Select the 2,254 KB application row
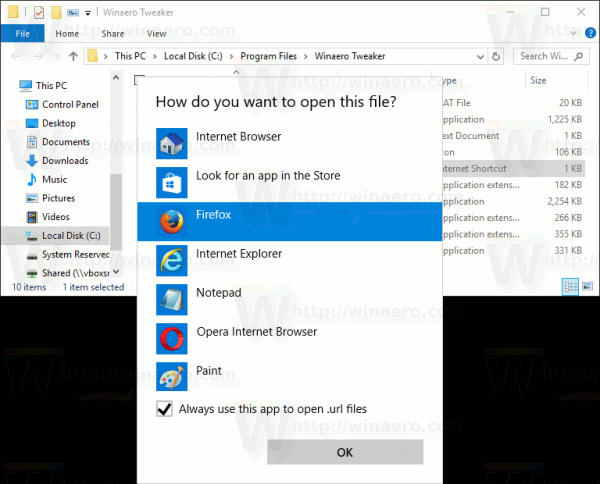The width and height of the screenshot is (600, 484). [x=514, y=201]
